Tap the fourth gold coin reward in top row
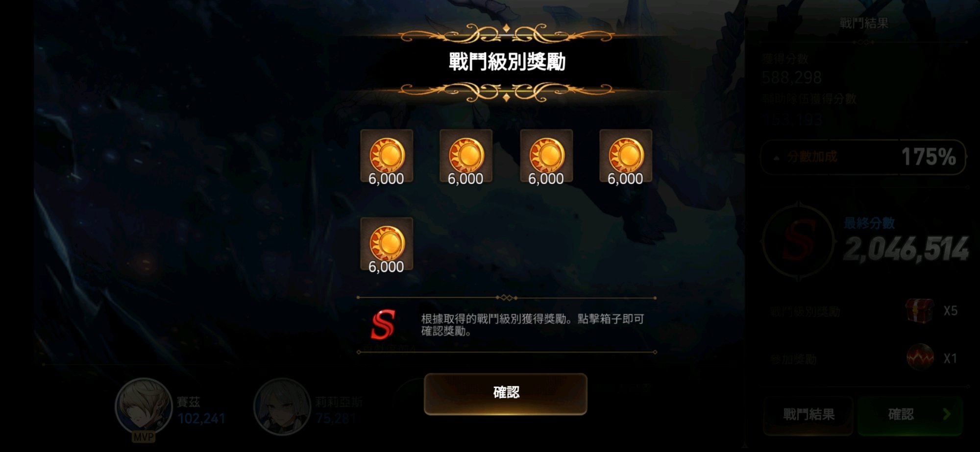This screenshot has height=452, width=980. 626,156
